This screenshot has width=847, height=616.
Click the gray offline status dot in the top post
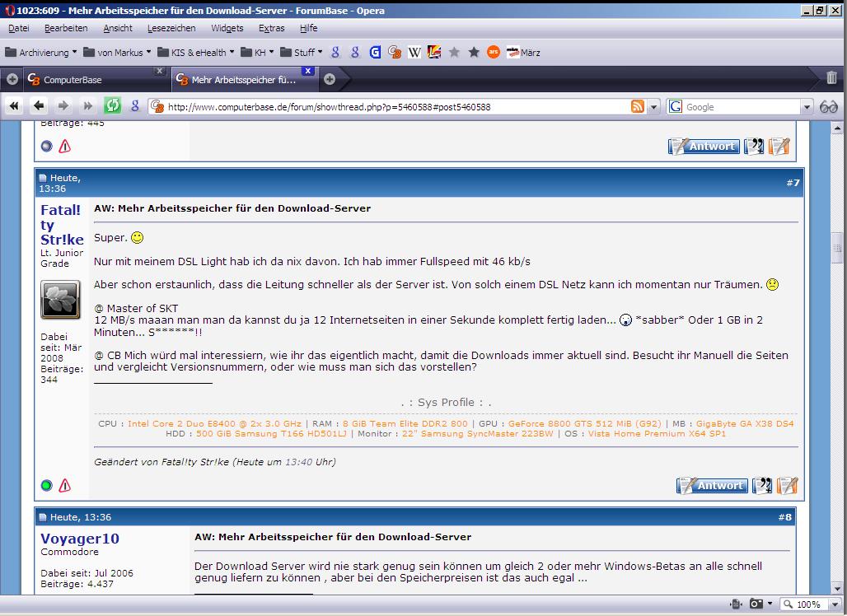(46, 146)
